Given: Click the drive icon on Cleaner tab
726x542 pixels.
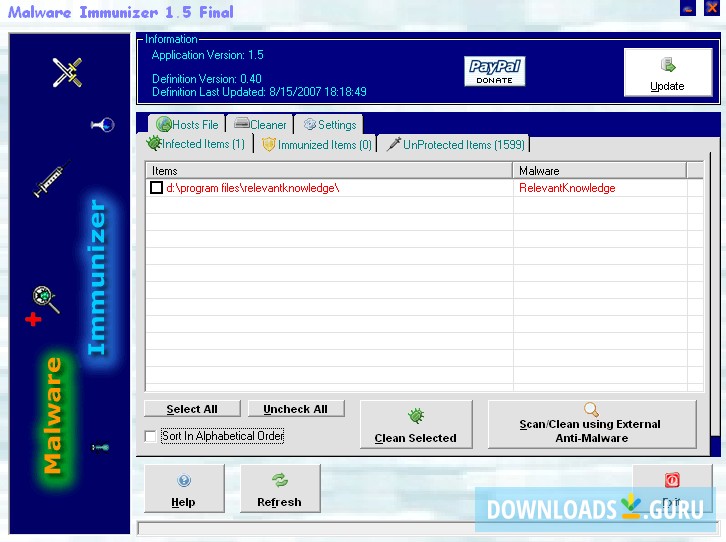Looking at the screenshot, I should [242, 123].
